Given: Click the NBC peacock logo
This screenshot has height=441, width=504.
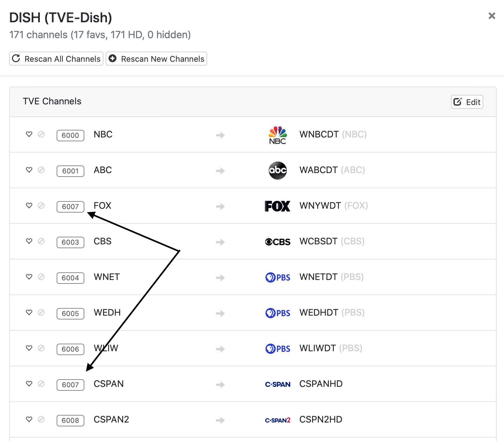Looking at the screenshot, I should [277, 135].
